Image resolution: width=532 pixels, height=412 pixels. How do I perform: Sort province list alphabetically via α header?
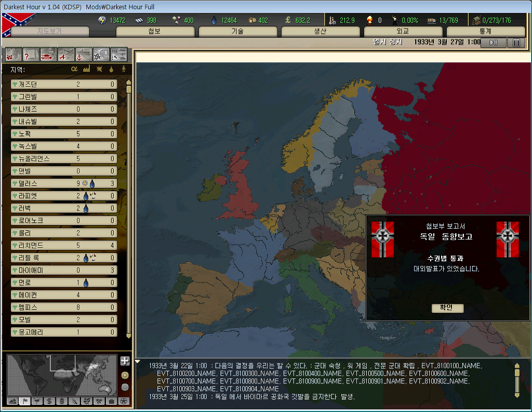coord(74,69)
